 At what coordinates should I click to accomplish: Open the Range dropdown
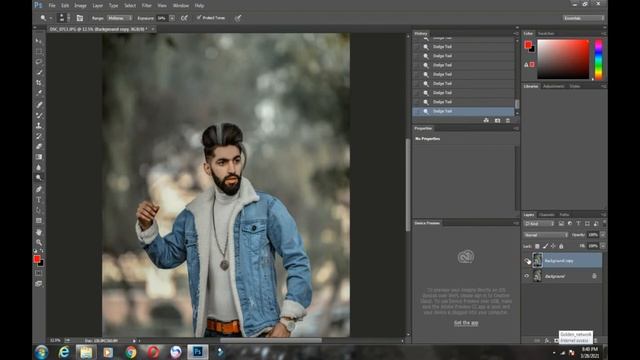(120, 18)
